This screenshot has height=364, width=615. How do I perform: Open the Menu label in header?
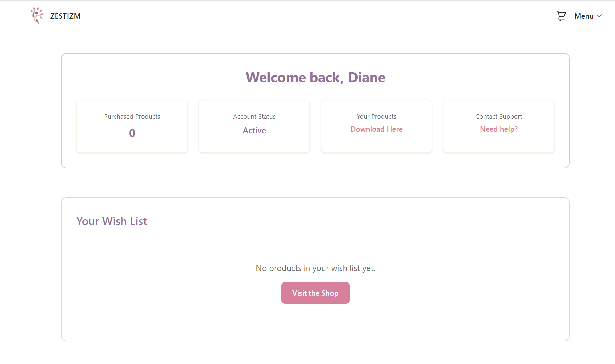pyautogui.click(x=584, y=16)
